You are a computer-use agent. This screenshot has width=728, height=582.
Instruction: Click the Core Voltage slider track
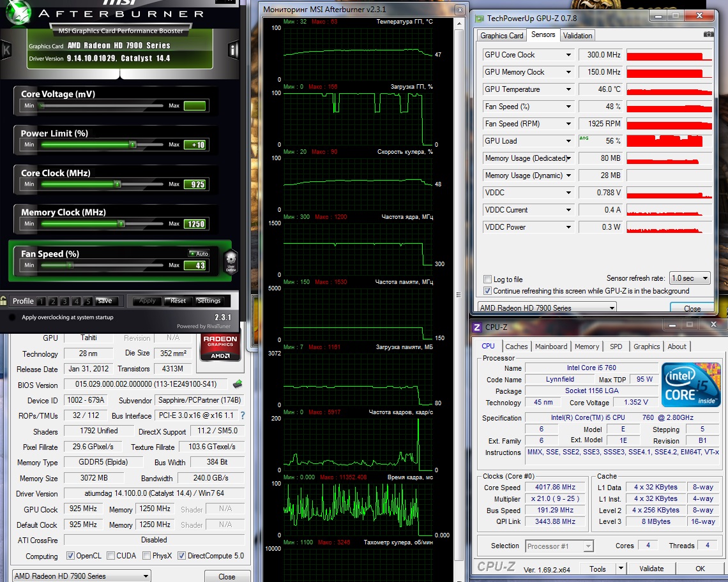[102, 106]
